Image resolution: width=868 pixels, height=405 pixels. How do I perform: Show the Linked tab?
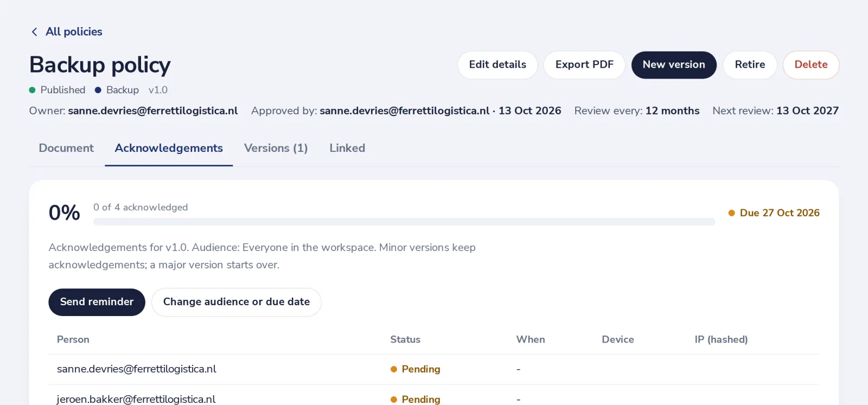click(x=347, y=148)
